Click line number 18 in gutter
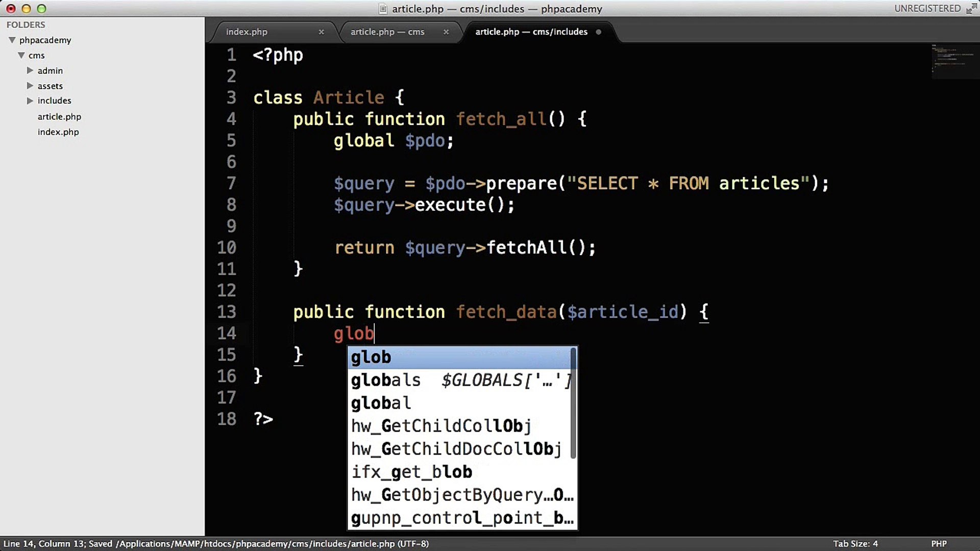This screenshot has width=980, height=551. pos(227,419)
